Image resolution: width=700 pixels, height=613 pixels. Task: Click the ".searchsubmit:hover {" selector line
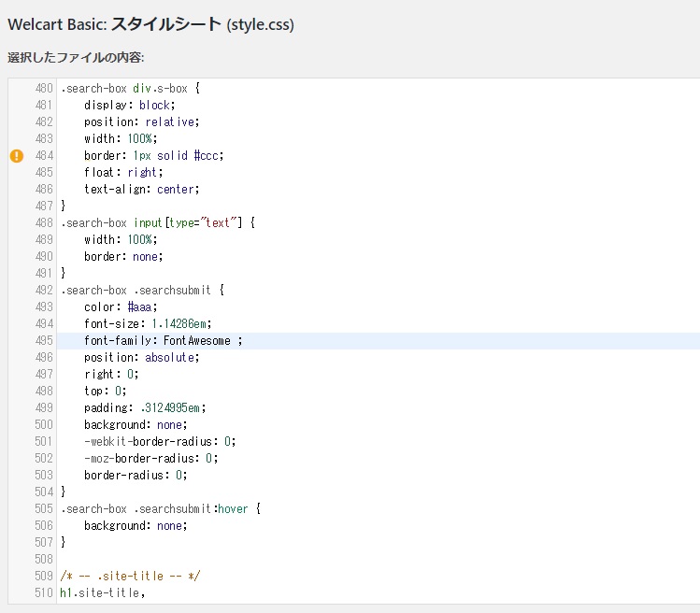tap(161, 509)
